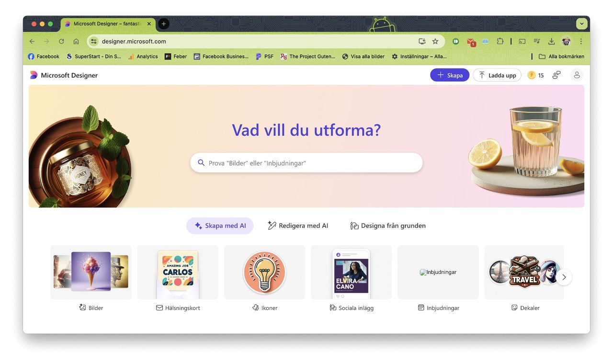Reload the page using the refresh icon

click(61, 41)
